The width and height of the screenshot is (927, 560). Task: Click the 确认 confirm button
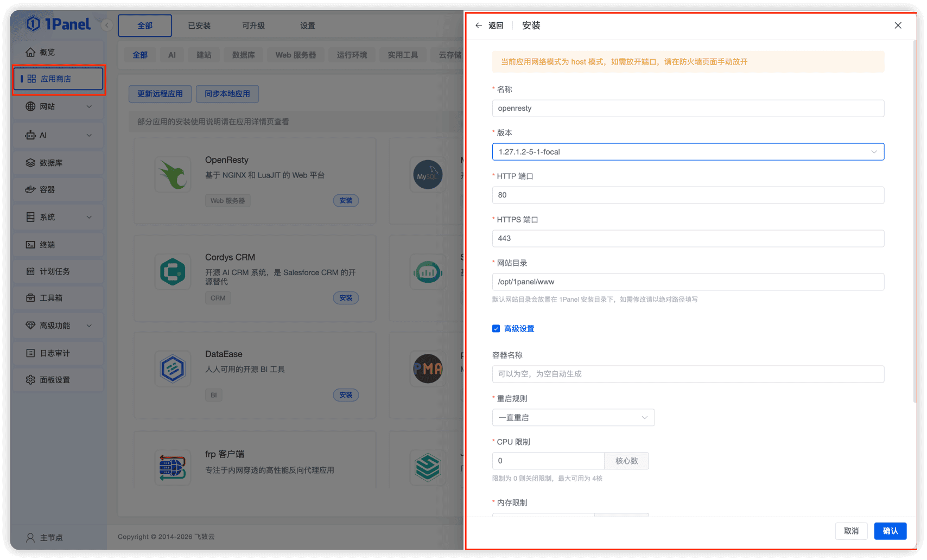click(x=890, y=531)
